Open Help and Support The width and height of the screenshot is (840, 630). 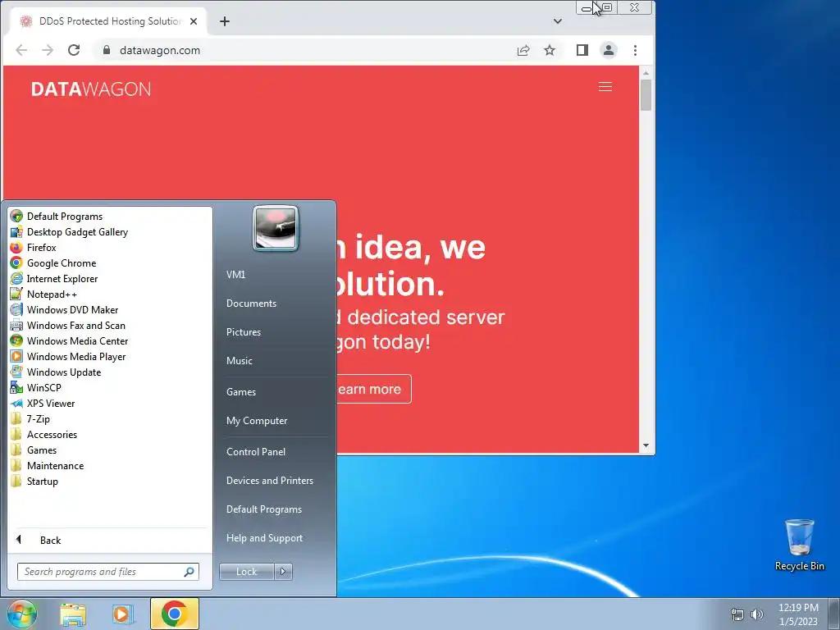point(264,538)
